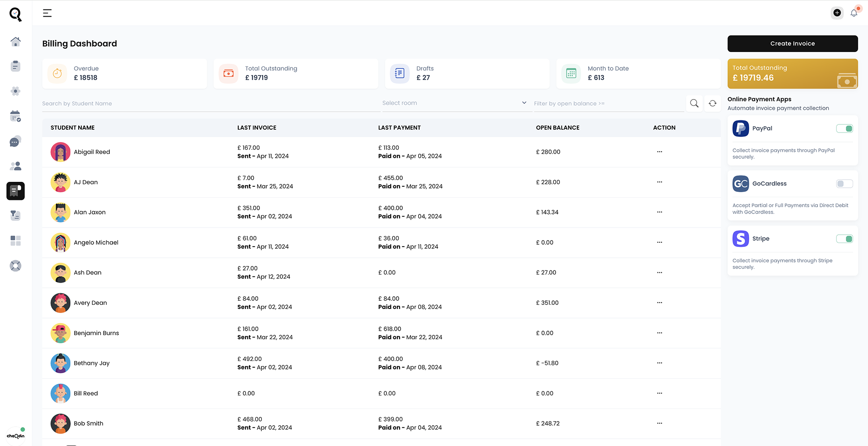This screenshot has height=446, width=868.
Task: Open the lifebuoy support icon in sidebar
Action: point(15,266)
